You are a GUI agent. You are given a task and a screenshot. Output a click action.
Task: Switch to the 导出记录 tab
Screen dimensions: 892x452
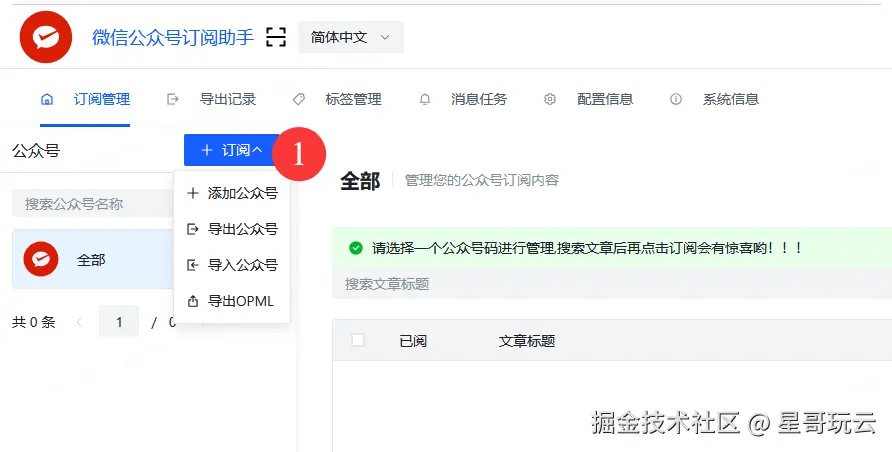(228, 99)
